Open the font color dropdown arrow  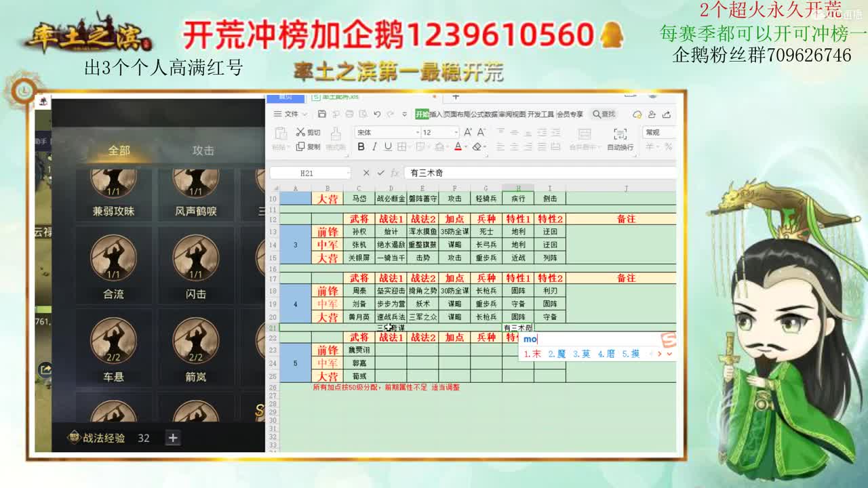click(466, 147)
